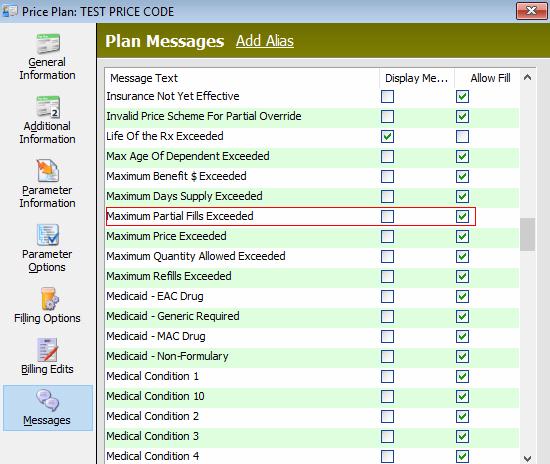Click the Allow Fill column header

click(x=487, y=78)
